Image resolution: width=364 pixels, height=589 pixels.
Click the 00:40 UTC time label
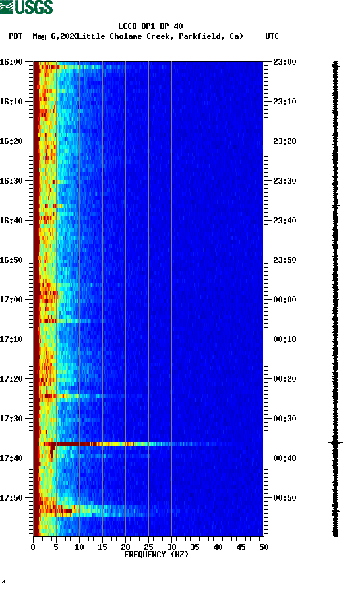285,458
